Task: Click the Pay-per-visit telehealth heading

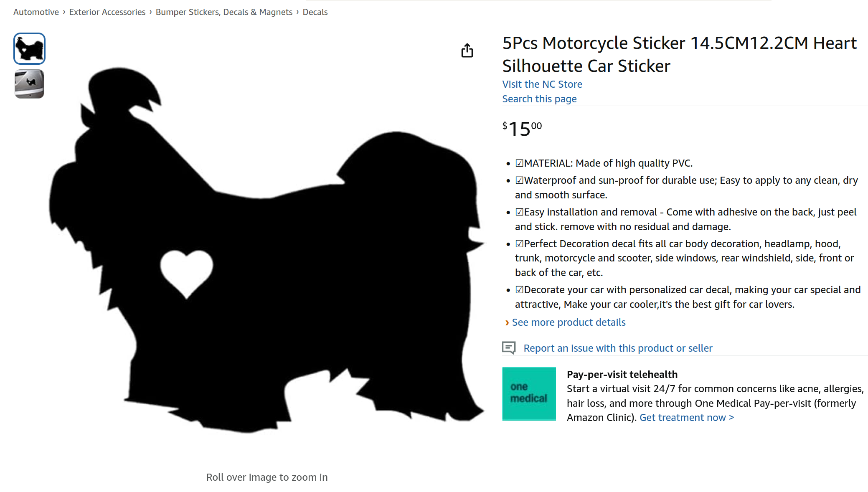Action: (622, 374)
